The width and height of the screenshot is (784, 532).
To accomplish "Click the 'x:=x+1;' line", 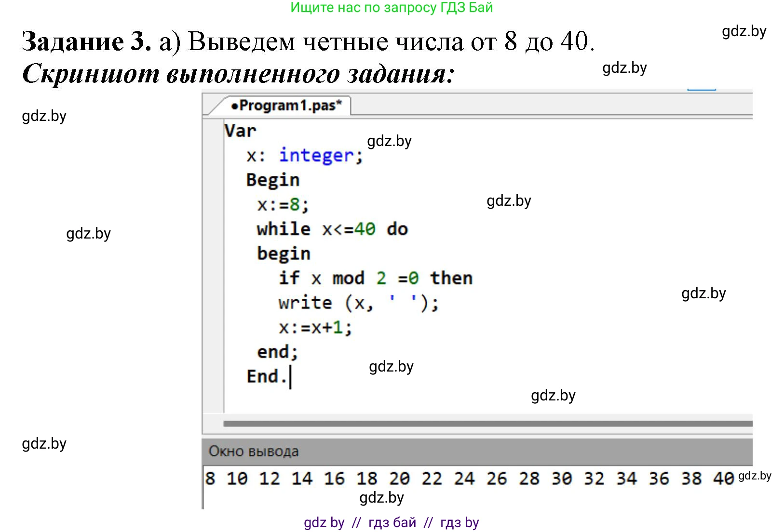I will 315,328.
